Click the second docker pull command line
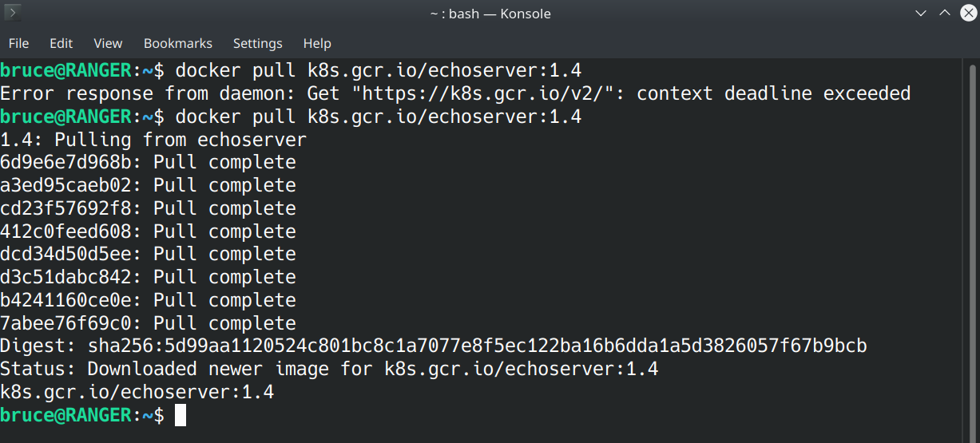980x443 pixels. tap(291, 117)
